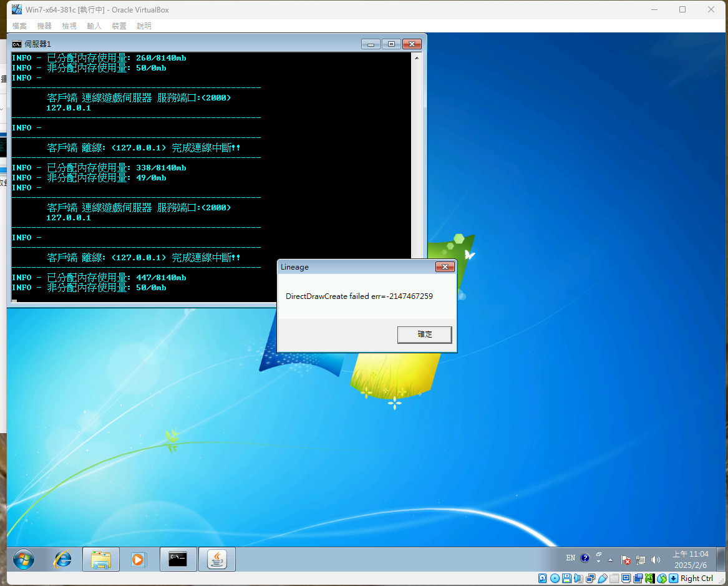728x586 pixels.
Task: Click the 確定 button in the Lineage dialog
Action: tap(424, 335)
